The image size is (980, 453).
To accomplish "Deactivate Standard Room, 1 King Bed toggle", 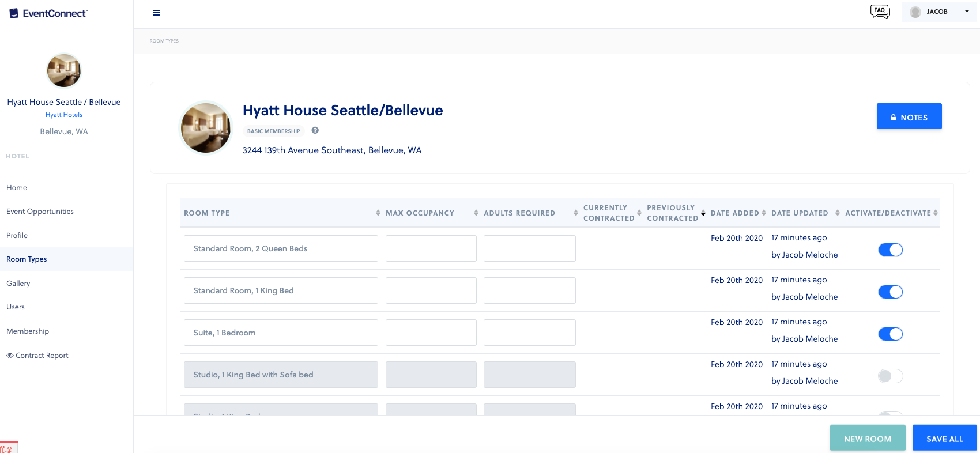I will point(890,292).
